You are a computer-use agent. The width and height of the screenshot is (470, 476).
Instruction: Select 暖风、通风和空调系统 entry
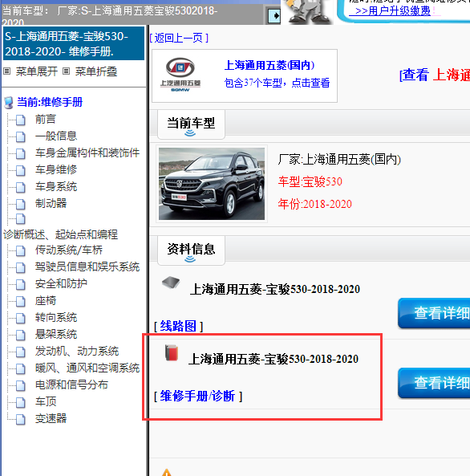pos(87,368)
